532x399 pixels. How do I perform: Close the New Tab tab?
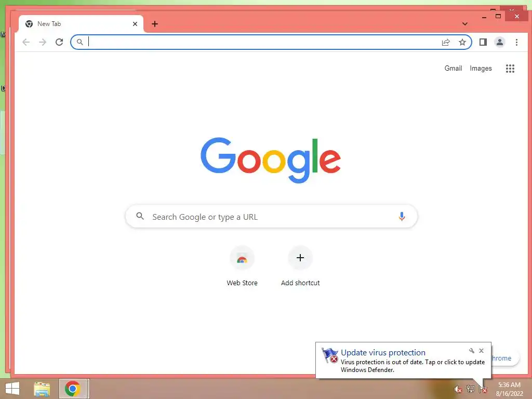point(135,24)
